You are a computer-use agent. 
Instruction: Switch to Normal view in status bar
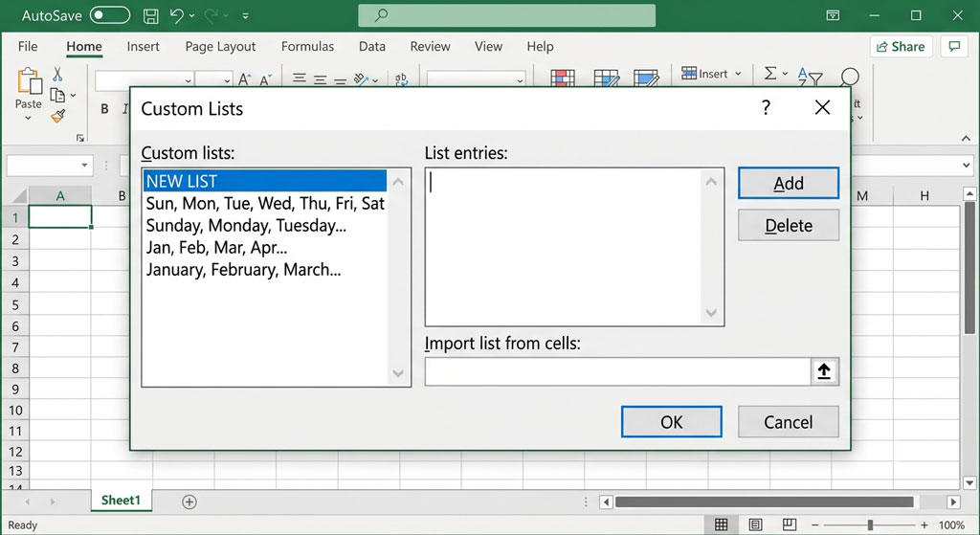[x=722, y=524]
